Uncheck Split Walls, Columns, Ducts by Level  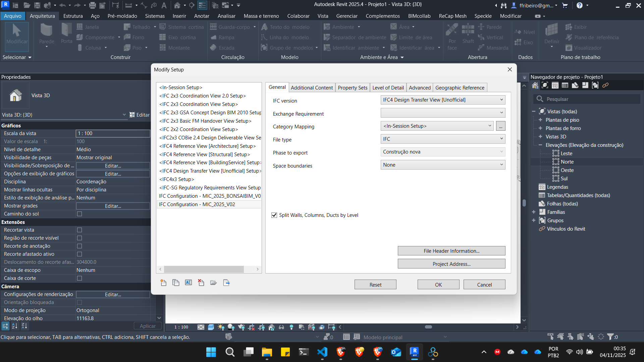click(x=274, y=215)
